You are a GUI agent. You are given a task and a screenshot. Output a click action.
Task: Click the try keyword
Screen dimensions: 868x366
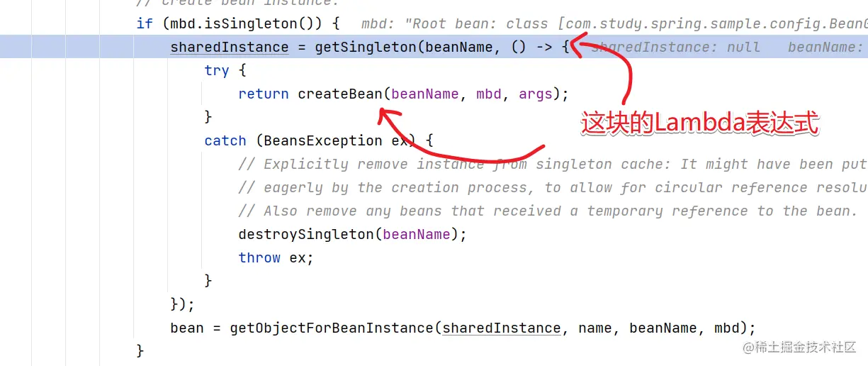click(x=217, y=70)
